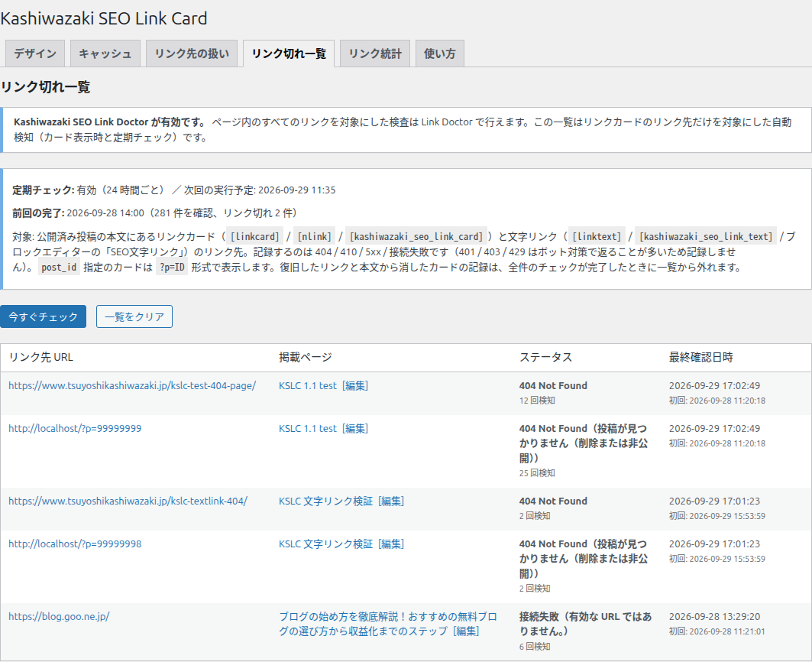812x662 pixels.
Task: Click the 掲載ページ column header
Action: click(306, 357)
